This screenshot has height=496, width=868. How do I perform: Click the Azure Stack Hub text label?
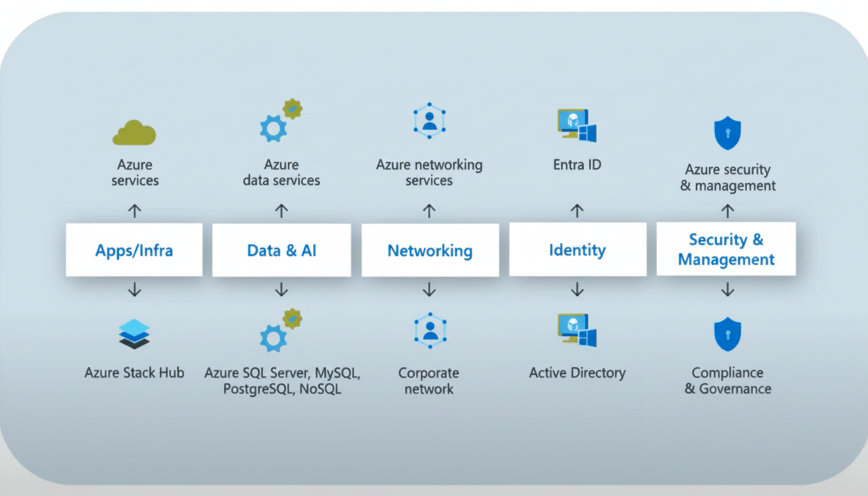(x=134, y=373)
